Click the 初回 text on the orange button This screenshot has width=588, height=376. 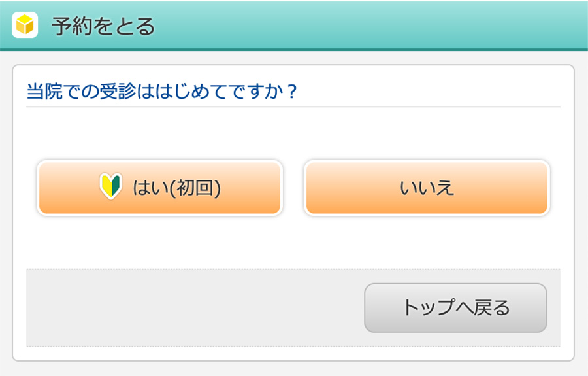pos(195,188)
